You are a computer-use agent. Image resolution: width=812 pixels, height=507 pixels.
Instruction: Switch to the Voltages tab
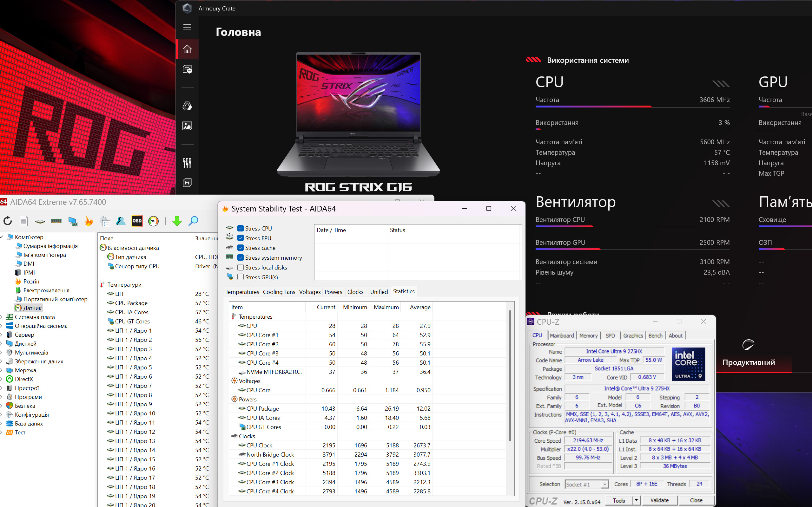(x=310, y=292)
